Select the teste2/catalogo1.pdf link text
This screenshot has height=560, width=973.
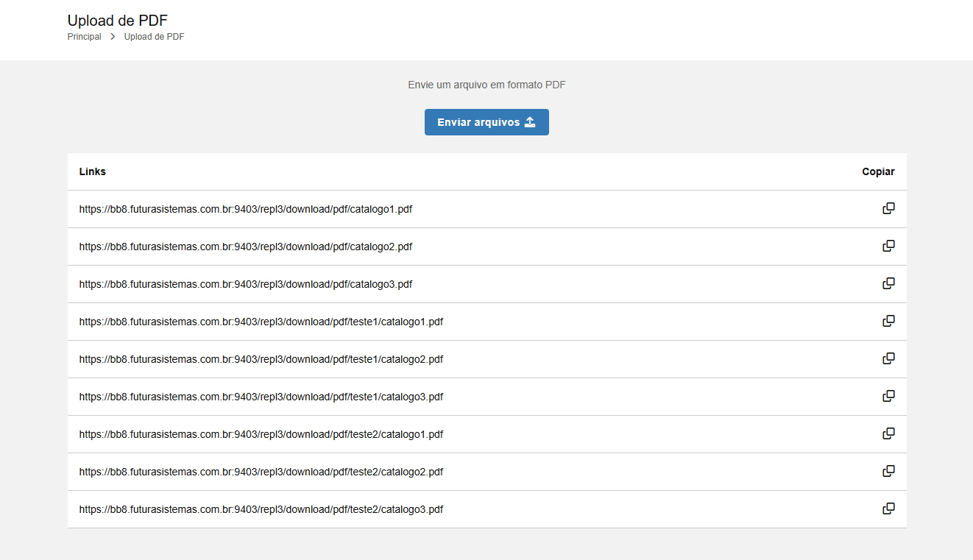tap(261, 434)
